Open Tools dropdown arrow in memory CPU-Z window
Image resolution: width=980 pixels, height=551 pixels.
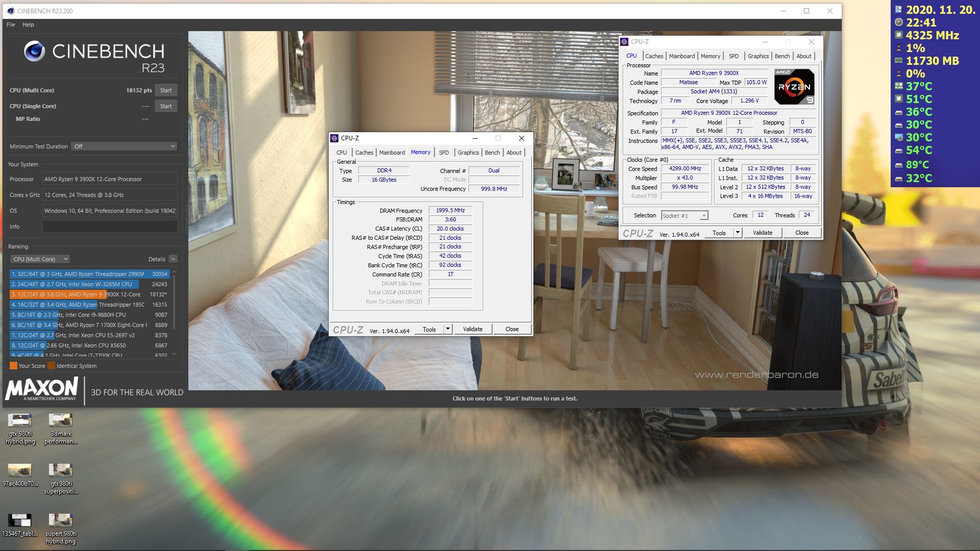pyautogui.click(x=448, y=330)
